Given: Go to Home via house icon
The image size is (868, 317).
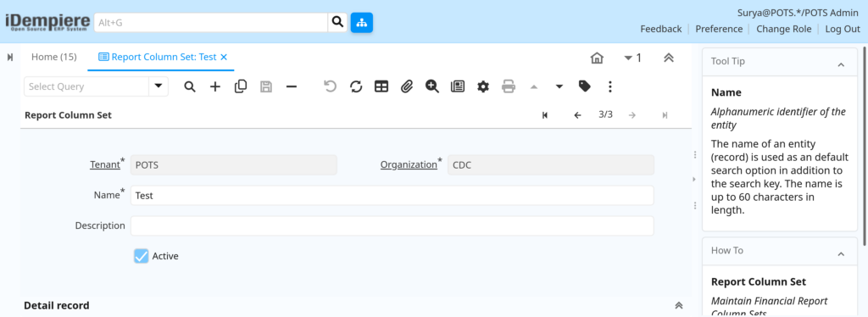Looking at the screenshot, I should (x=597, y=58).
